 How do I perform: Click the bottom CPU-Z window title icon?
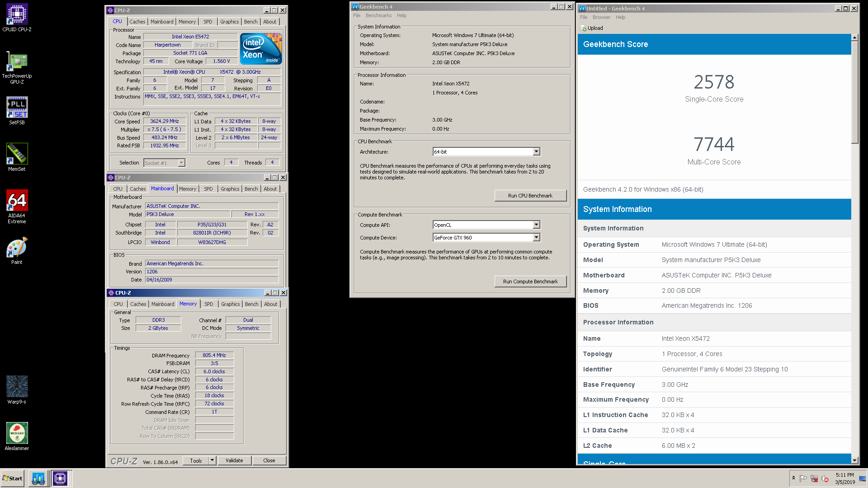tap(111, 292)
